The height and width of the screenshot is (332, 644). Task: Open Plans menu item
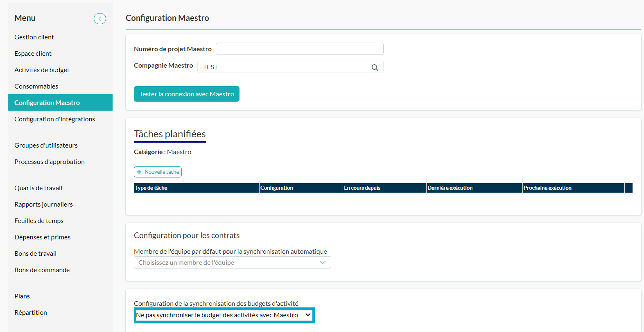(x=22, y=296)
